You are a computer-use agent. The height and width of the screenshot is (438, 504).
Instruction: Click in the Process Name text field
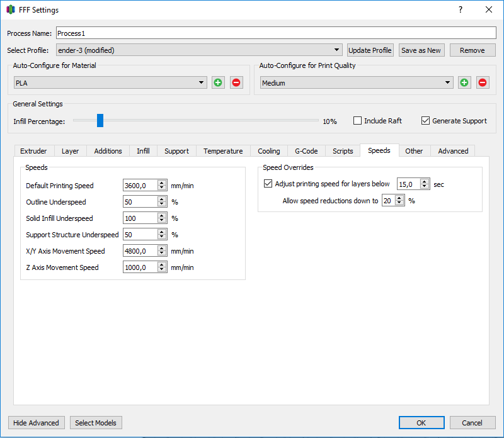pos(276,33)
